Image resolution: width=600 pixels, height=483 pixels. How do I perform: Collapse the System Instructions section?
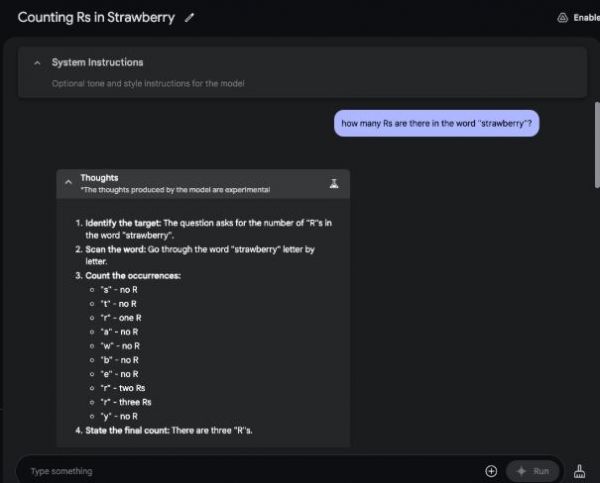click(x=37, y=63)
